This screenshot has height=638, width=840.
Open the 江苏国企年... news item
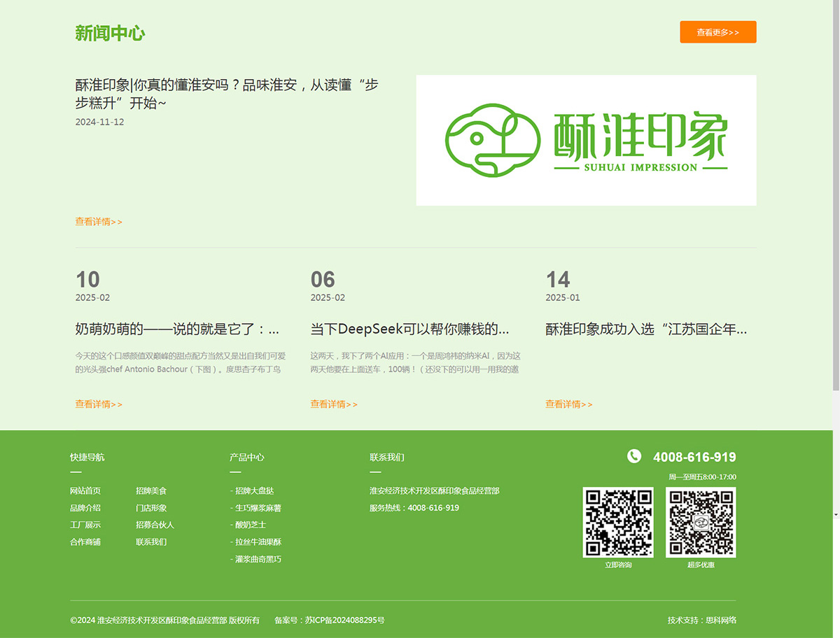coord(569,404)
